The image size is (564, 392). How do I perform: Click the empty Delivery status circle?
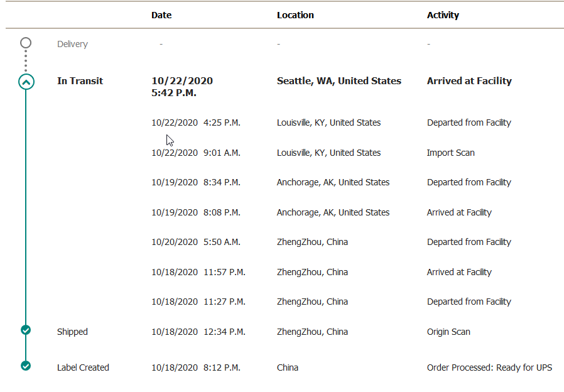coord(26,43)
